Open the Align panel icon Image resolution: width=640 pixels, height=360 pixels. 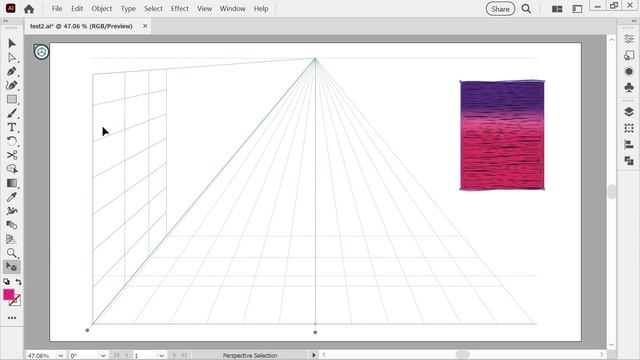629,144
